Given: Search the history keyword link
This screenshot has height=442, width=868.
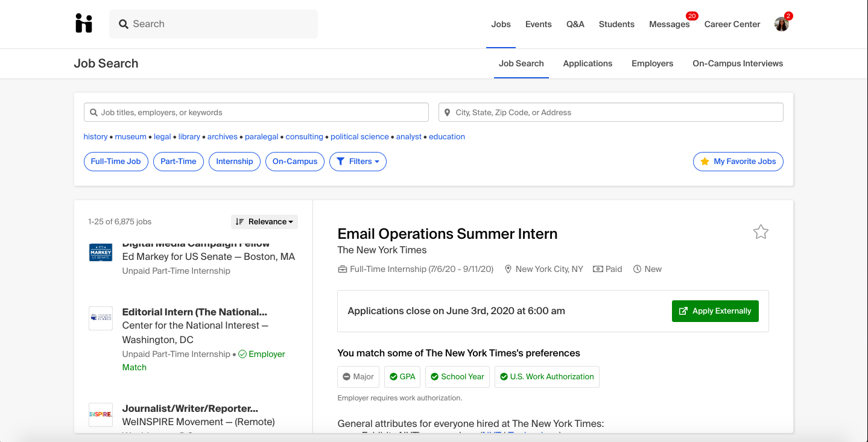Looking at the screenshot, I should point(95,137).
